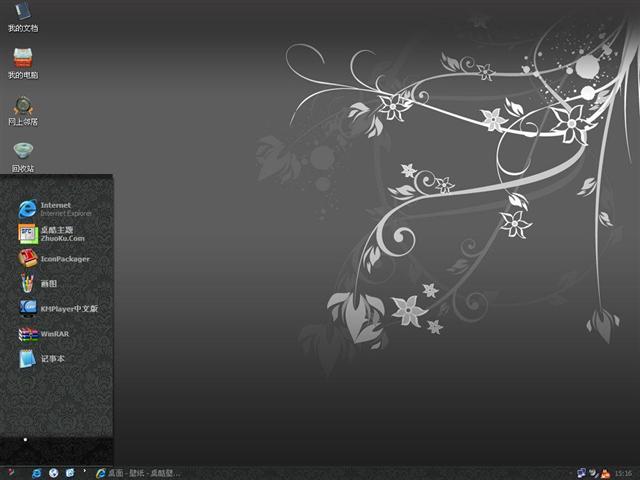This screenshot has height=480, width=640.
Task: Launch Internet Explorer from the start menu
Action: coord(55,209)
